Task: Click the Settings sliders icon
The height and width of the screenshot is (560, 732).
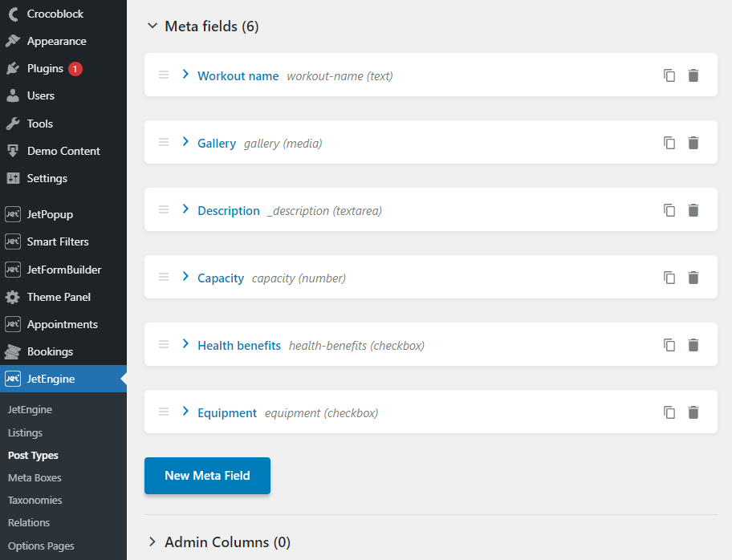Action: 13,178
